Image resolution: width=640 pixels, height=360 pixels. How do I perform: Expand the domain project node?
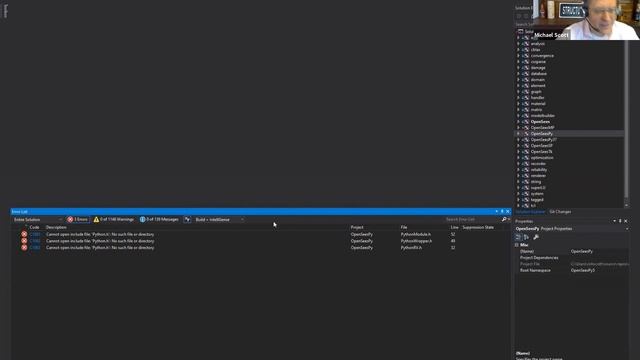point(518,80)
